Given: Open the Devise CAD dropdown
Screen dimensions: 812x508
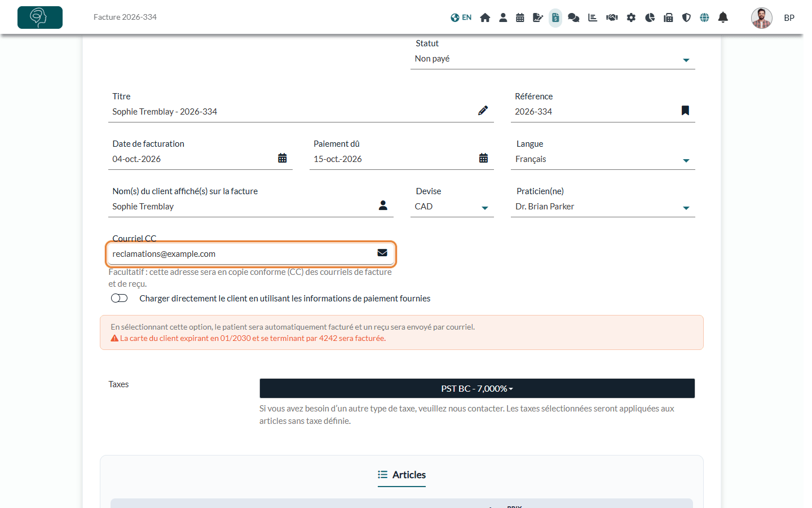Looking at the screenshot, I should pyautogui.click(x=452, y=207).
